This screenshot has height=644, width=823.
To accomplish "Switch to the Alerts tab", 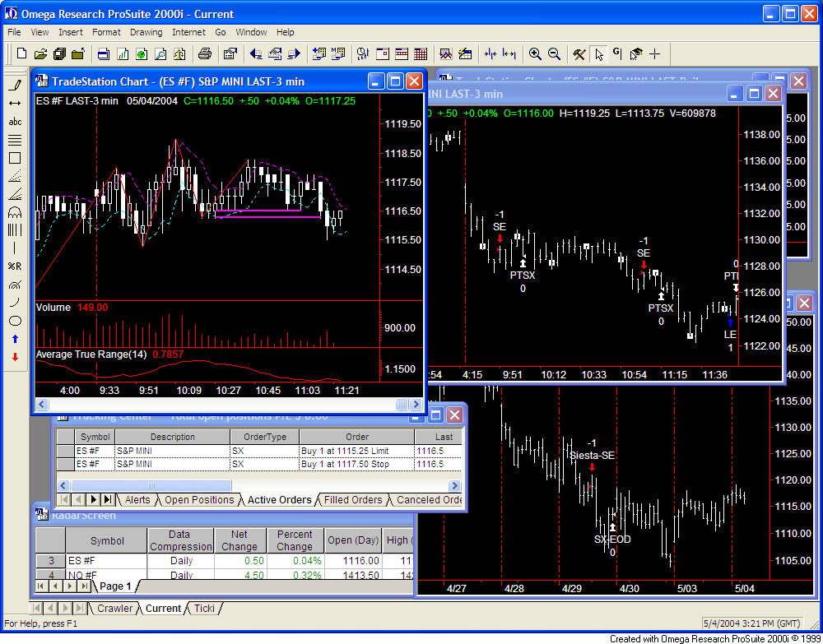I will tap(137, 500).
